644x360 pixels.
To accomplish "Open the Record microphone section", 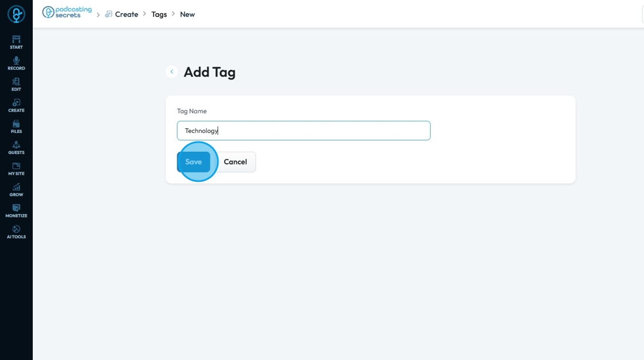I will [x=16, y=63].
